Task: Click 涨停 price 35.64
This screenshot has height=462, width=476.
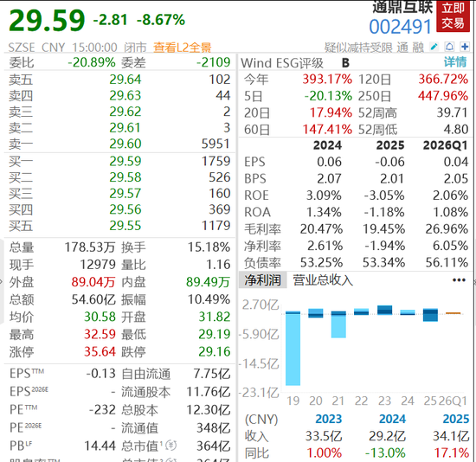Action: coord(100,352)
